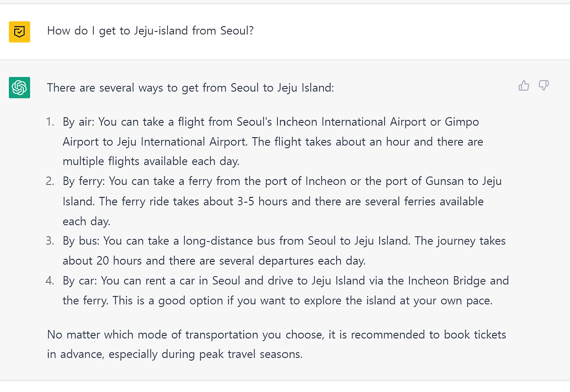Click list number 3 marker

[50, 241]
